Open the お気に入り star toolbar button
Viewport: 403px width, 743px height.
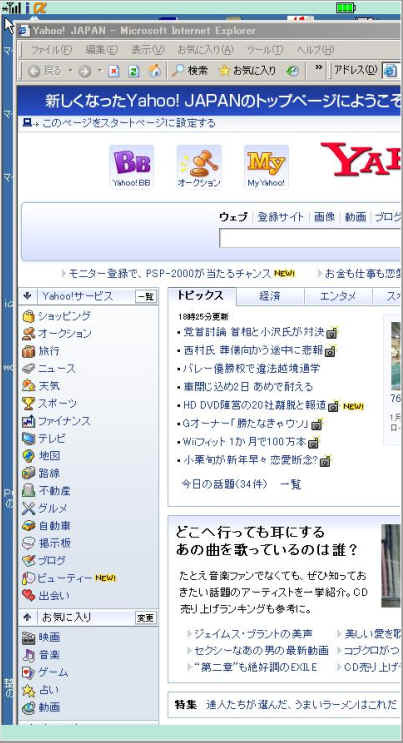coord(247,71)
